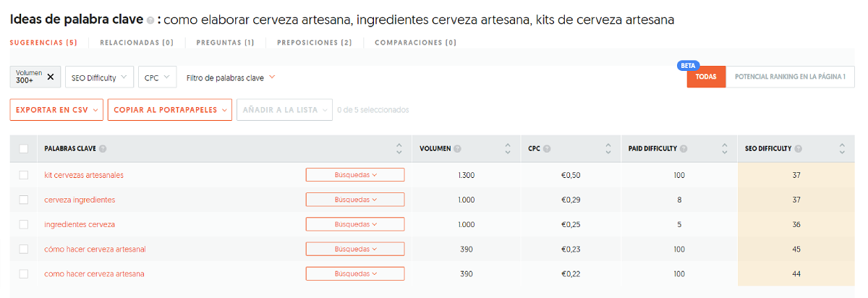
Task: Expand the CPC filter dropdown
Action: 157,77
